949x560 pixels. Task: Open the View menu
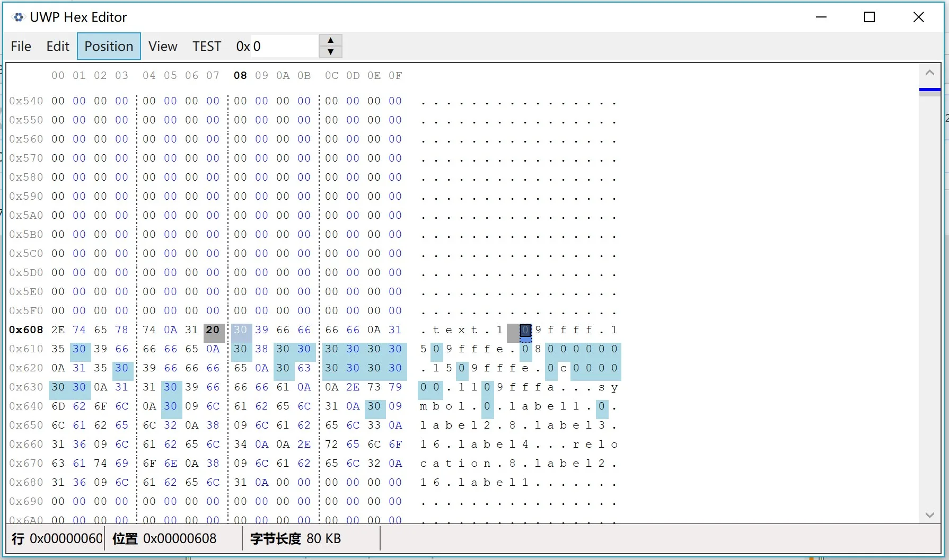click(163, 46)
